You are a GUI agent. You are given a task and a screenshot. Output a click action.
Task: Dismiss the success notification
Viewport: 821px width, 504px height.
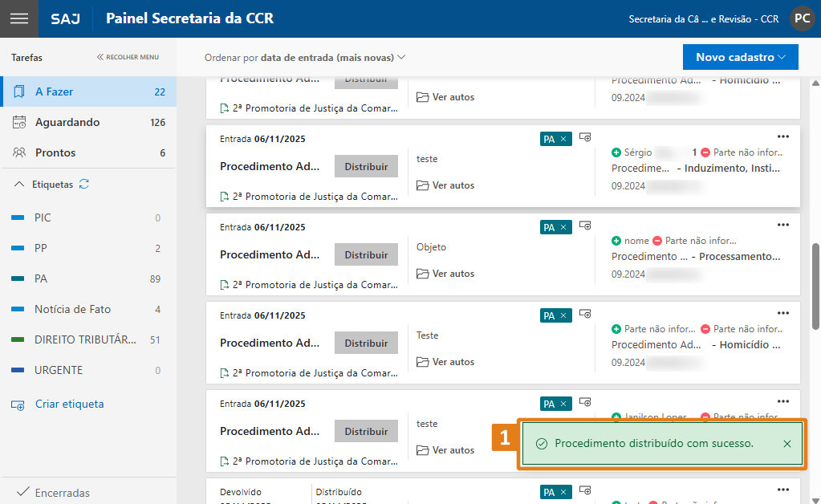[786, 444]
